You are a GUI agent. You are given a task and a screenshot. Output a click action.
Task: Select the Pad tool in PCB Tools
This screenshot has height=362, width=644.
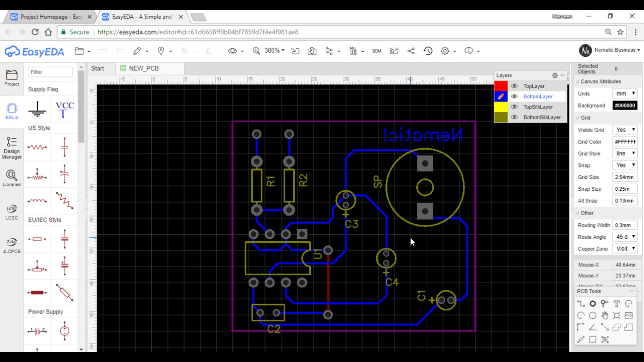coord(593,304)
